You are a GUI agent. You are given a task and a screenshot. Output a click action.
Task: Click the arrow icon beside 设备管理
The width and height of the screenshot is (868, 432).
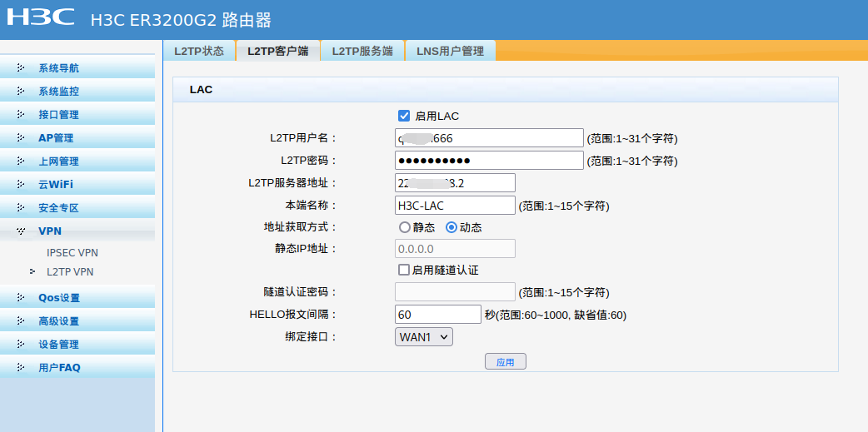coord(21,344)
